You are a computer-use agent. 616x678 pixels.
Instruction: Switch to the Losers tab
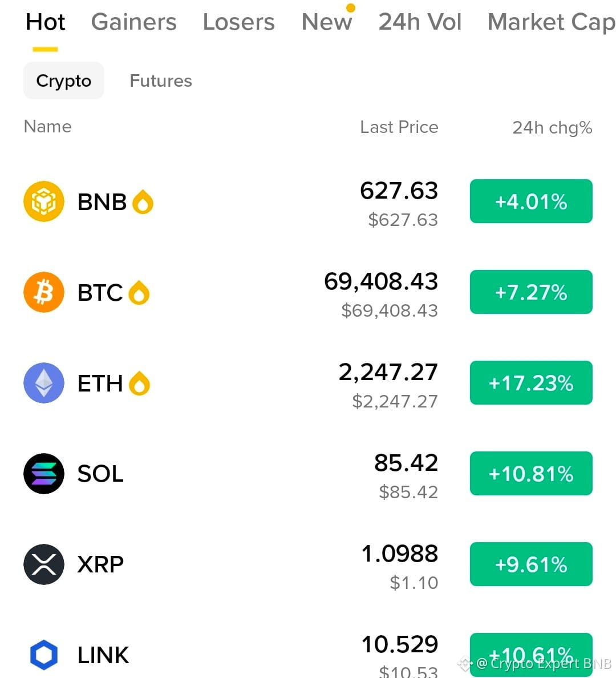coord(238,22)
